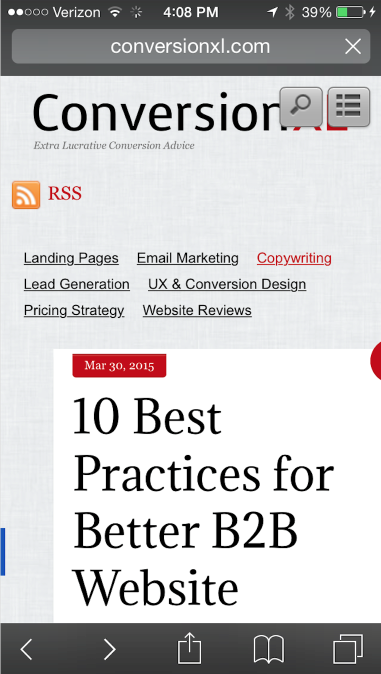Open the Lead Generation category
The width and height of the screenshot is (381, 674).
coord(77,285)
